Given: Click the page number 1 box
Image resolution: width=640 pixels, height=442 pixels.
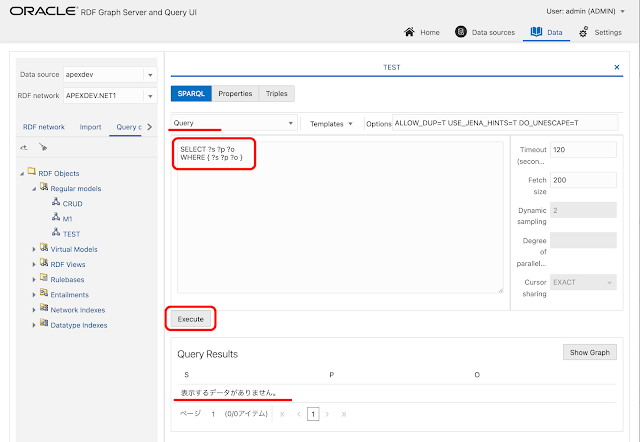Looking at the screenshot, I should [313, 414].
